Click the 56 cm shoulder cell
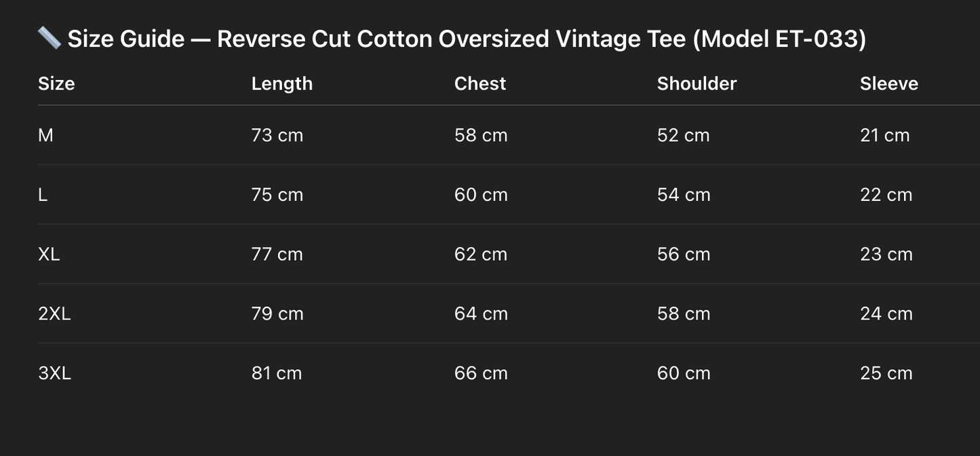Viewport: 980px width, 456px height. tap(684, 254)
